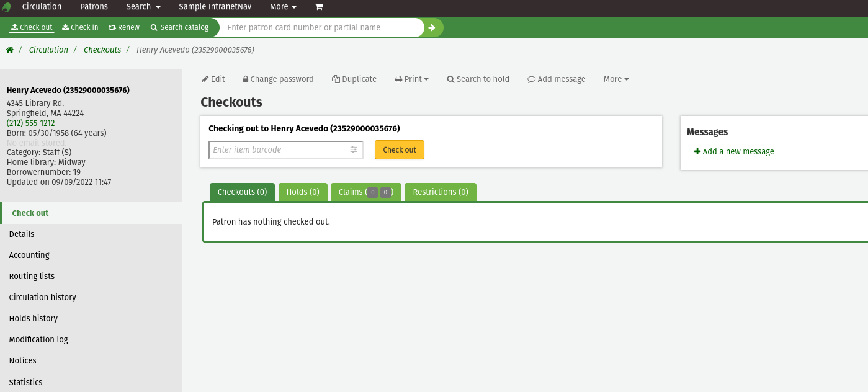
Task: Add a new message for the patron
Action: [734, 151]
